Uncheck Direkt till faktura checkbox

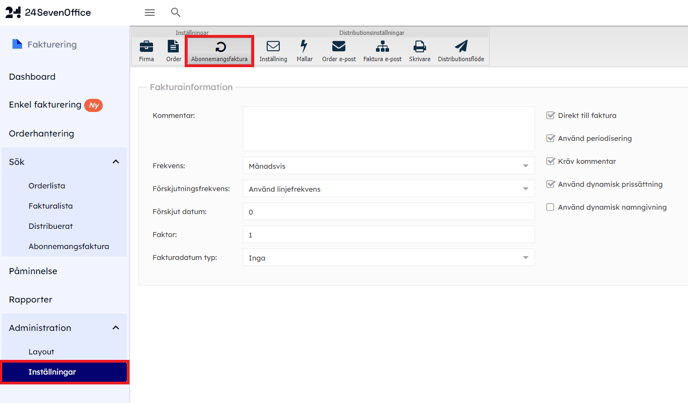tap(550, 116)
